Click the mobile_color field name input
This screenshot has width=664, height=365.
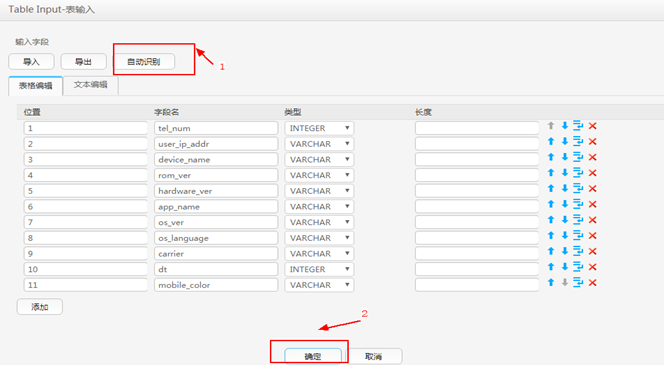(216, 285)
